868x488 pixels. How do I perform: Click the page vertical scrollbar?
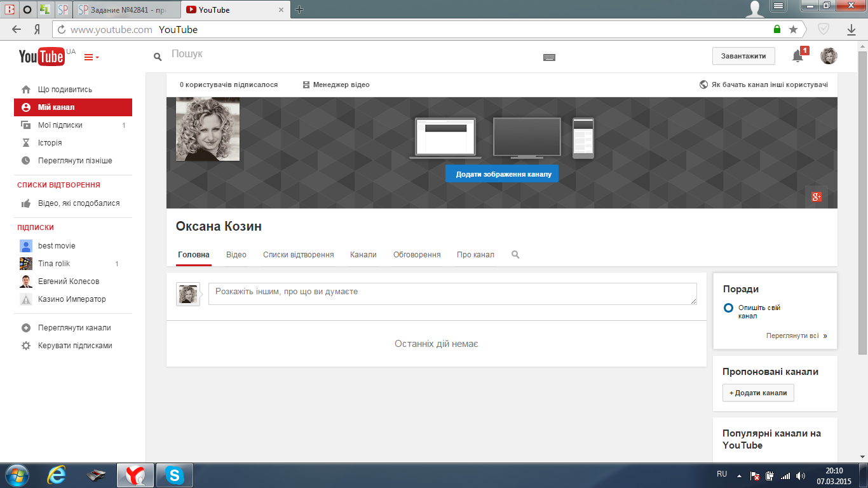[862, 191]
